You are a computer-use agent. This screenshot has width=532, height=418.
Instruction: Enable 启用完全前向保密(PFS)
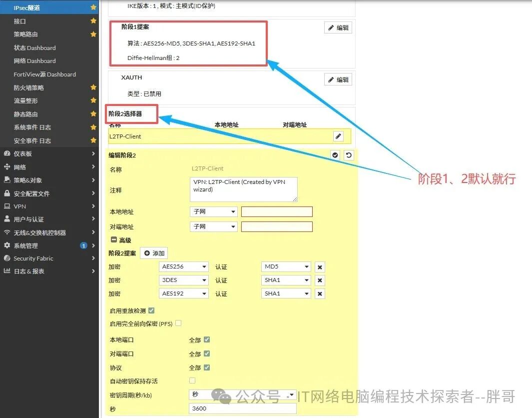pyautogui.click(x=178, y=323)
